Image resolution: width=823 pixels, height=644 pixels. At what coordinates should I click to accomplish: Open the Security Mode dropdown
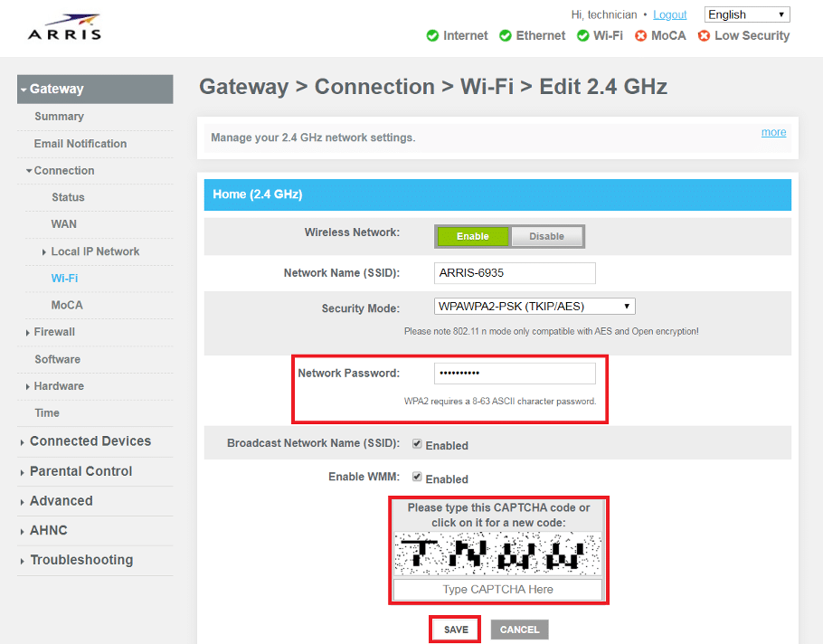534,306
